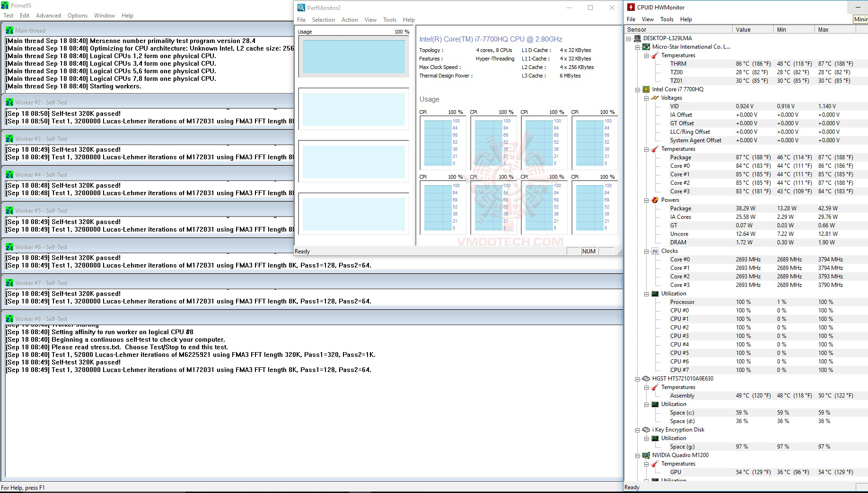Collapse the Intel Core i7 7700HQ node
Screen dimensions: 868x493
click(x=638, y=89)
